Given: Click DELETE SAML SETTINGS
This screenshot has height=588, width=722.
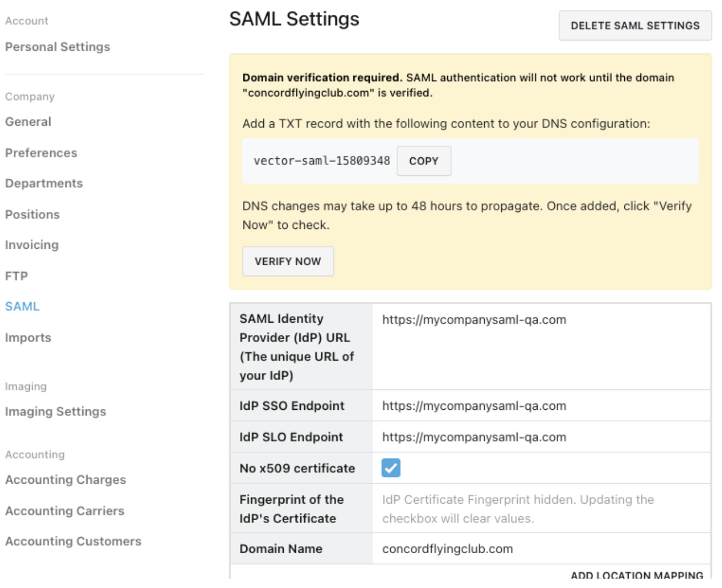Looking at the screenshot, I should coord(635,25).
